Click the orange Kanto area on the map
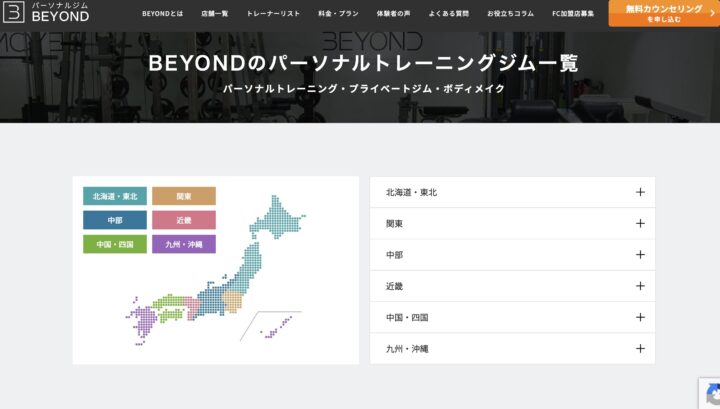 coord(232,301)
